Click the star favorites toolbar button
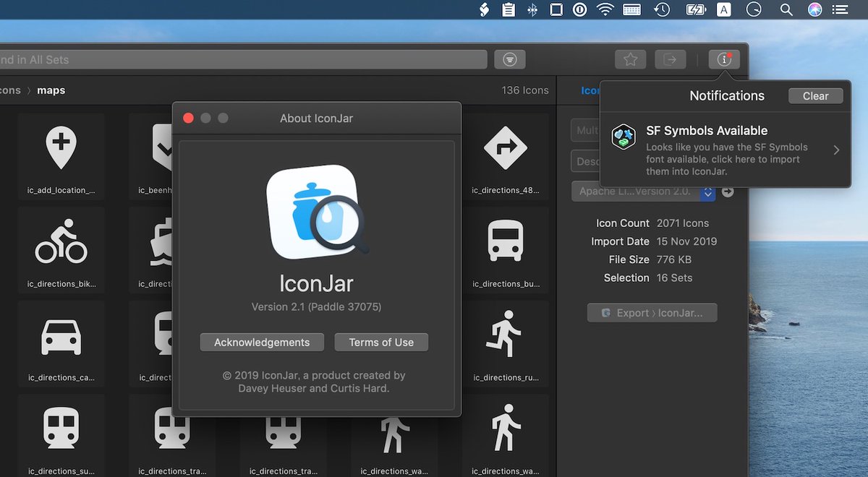Image resolution: width=868 pixels, height=477 pixels. (630, 59)
